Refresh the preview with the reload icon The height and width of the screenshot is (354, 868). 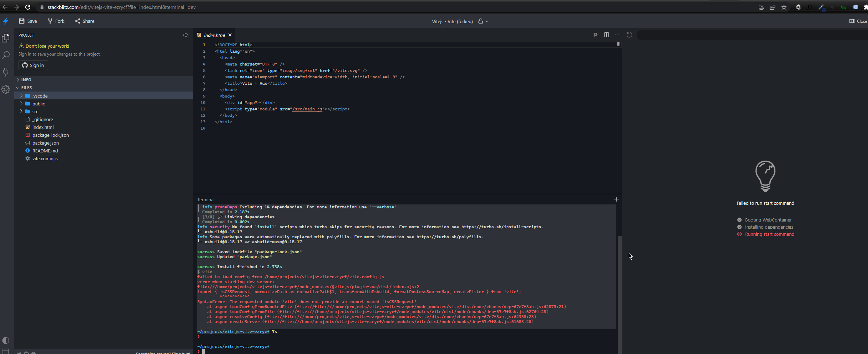[x=629, y=35]
